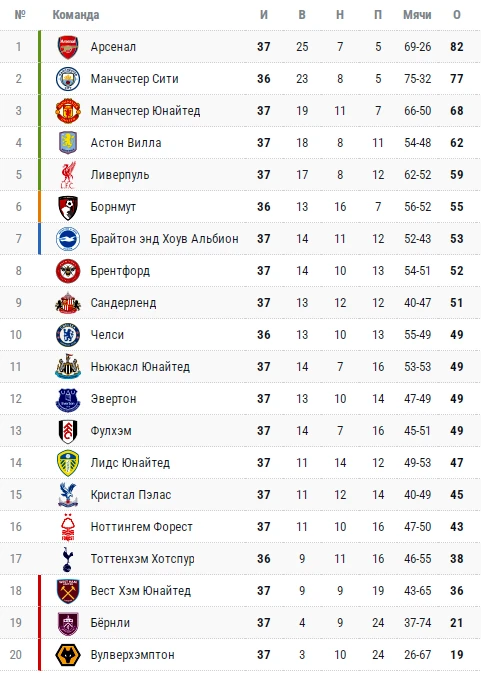Open the Кристал Пэлас team link

pyautogui.click(x=131, y=495)
